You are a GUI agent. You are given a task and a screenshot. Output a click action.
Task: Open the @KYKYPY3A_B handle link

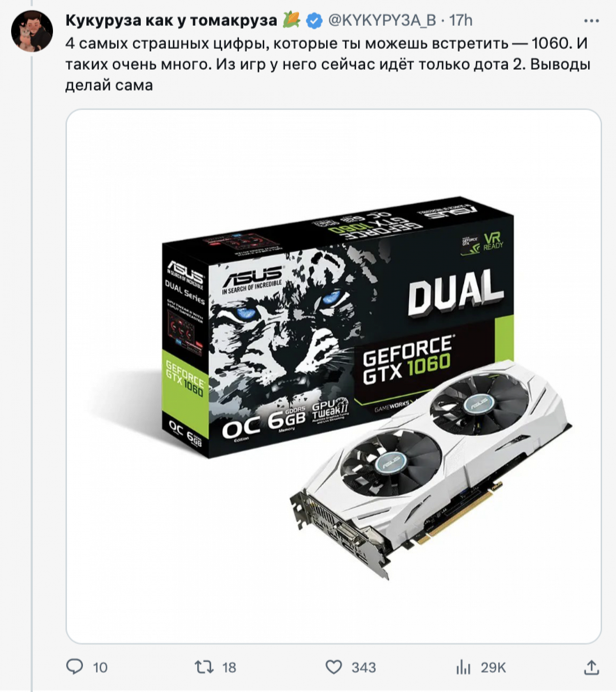pos(382,20)
